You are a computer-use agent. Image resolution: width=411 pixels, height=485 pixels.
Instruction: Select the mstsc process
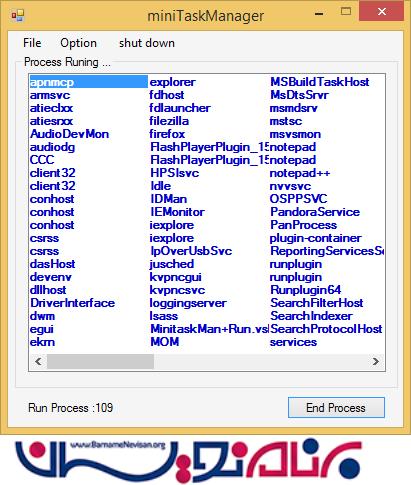286,121
